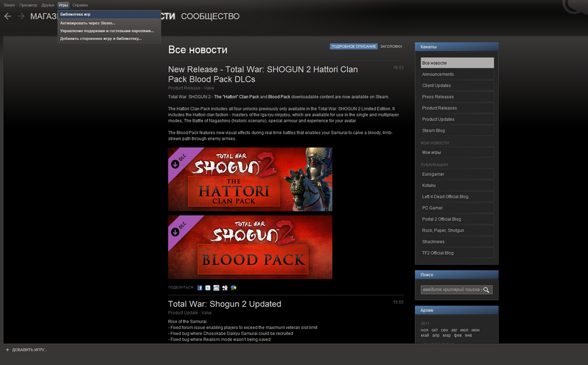Go forward with the right arrow
The width and height of the screenshot is (588, 365).
[x=21, y=16]
